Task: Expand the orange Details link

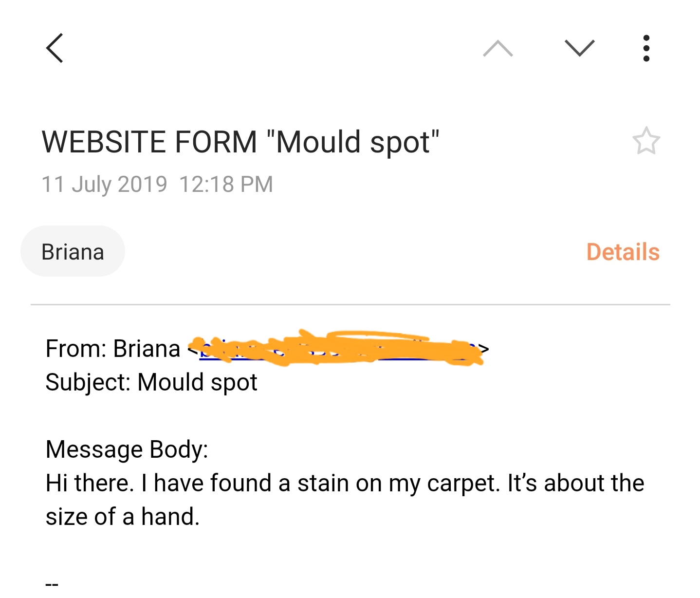Action: 623,252
